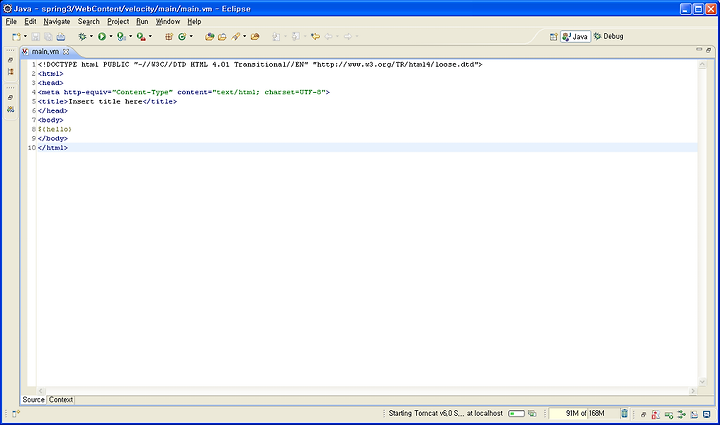The width and height of the screenshot is (720, 425).
Task: Switch to the Context tab
Action: tap(61, 400)
